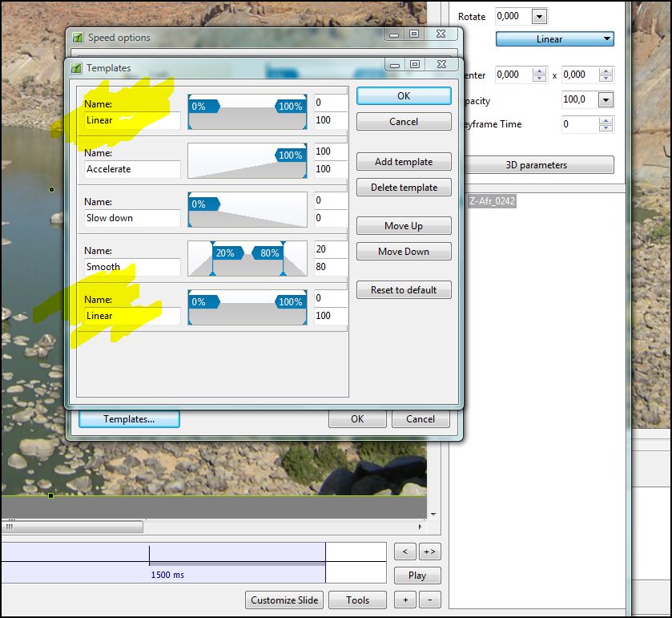Expand the Rotate value dropdown
Viewport: 672px width, 618px height.
tap(539, 17)
